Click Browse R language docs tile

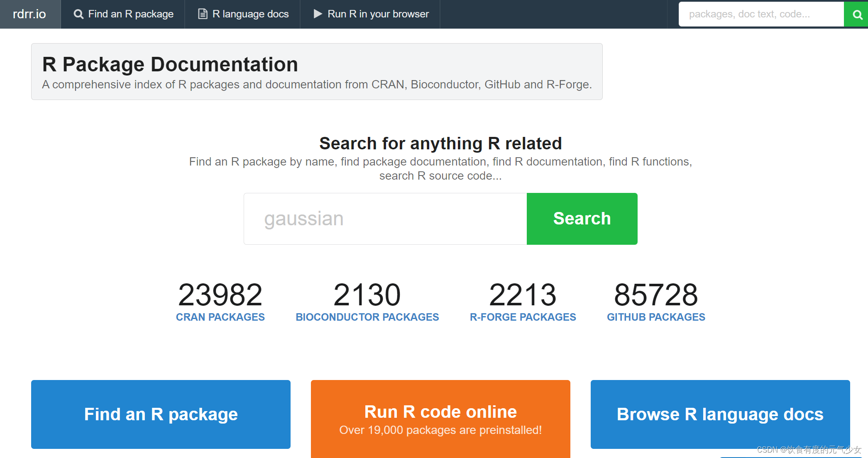point(720,414)
